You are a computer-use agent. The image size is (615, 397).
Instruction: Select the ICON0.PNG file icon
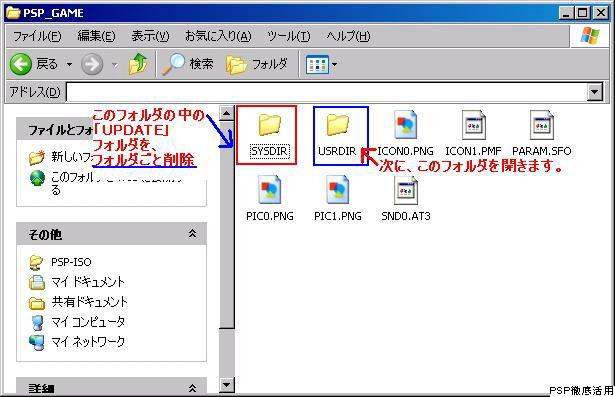pos(405,124)
